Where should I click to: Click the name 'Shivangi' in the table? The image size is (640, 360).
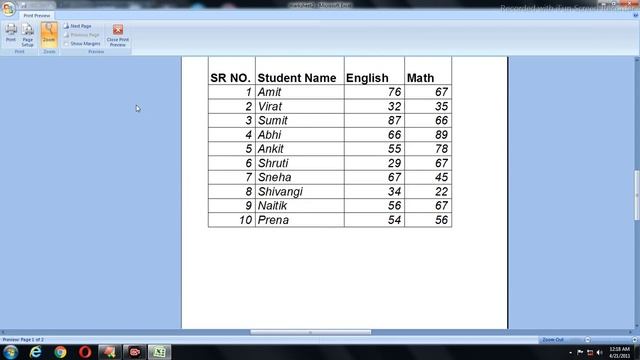point(280,192)
